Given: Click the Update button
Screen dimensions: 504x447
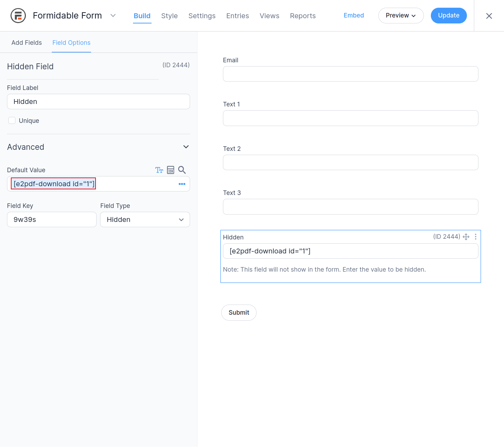Looking at the screenshot, I should pyautogui.click(x=448, y=16).
